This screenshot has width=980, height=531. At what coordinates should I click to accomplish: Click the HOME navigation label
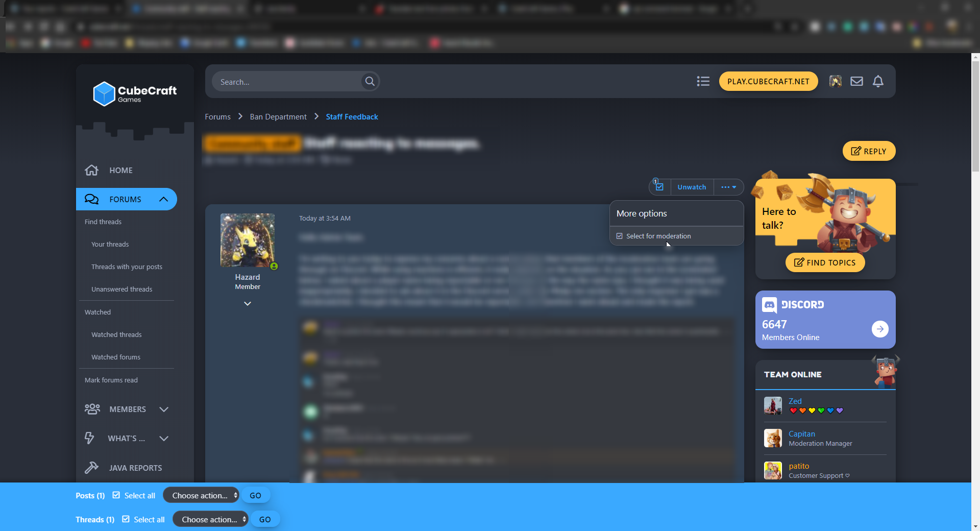pyautogui.click(x=121, y=170)
